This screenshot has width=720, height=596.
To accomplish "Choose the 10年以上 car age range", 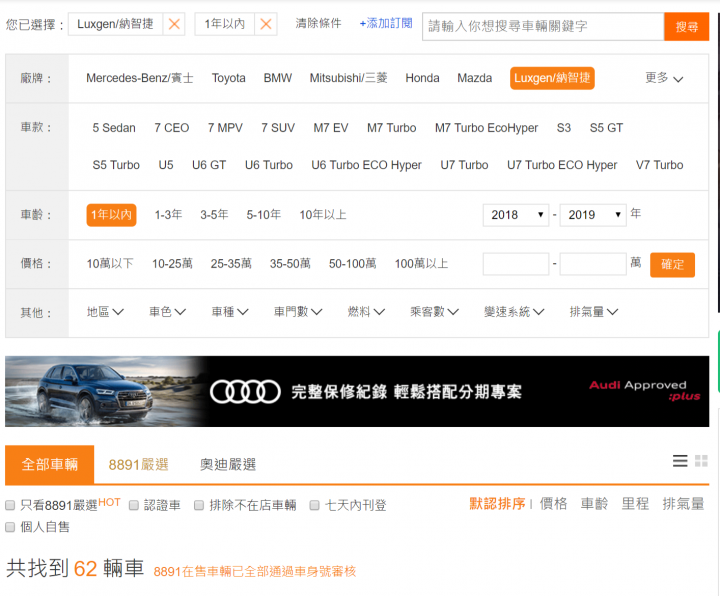I will tap(323, 215).
